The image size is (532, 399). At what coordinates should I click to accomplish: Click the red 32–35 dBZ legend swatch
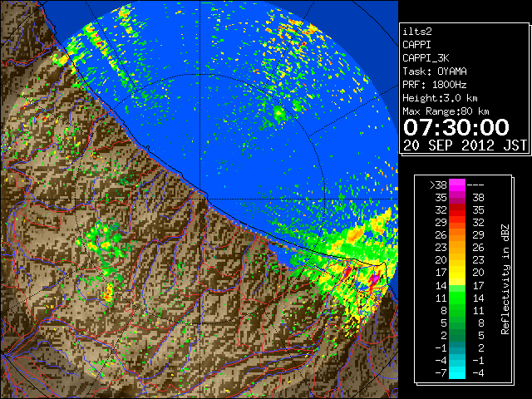point(457,210)
